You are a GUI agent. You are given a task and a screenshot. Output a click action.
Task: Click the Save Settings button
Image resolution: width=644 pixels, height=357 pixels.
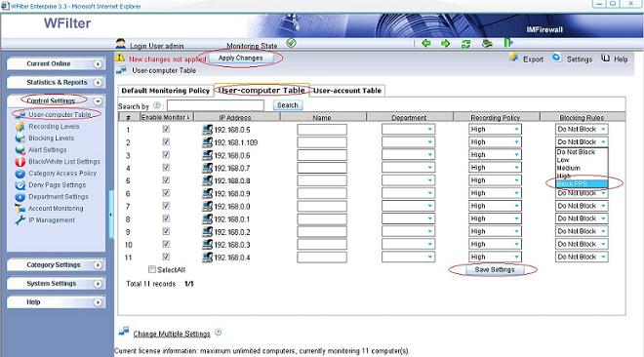(495, 269)
